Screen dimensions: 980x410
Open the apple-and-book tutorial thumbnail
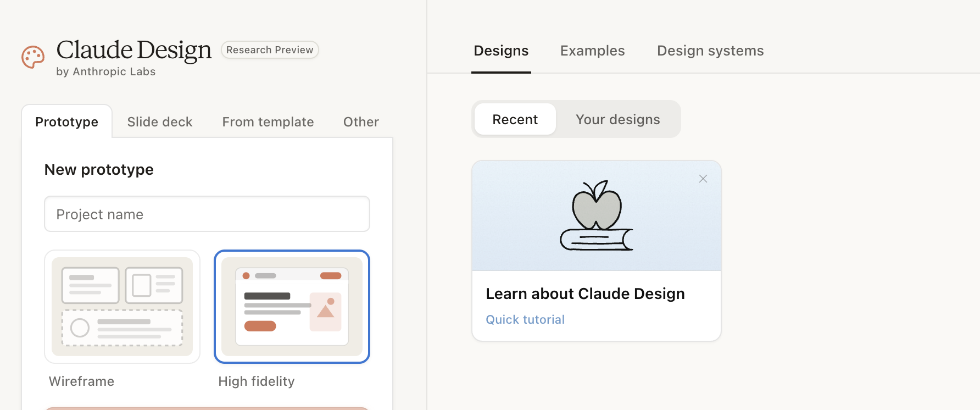pyautogui.click(x=597, y=215)
